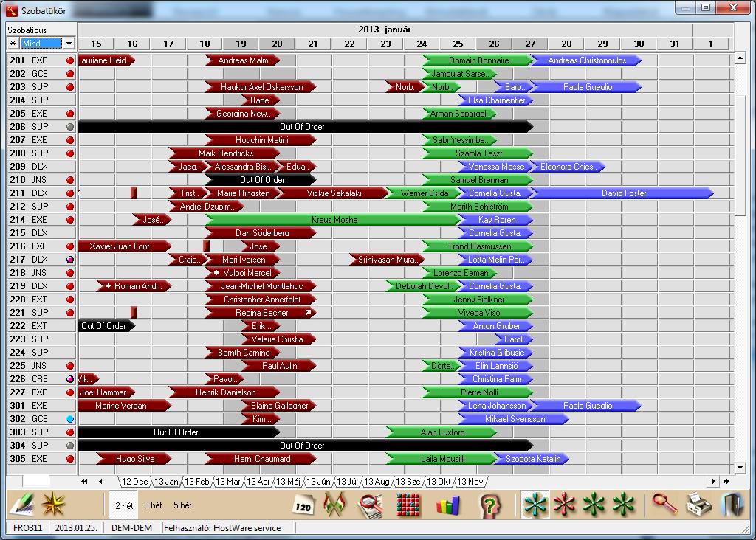Click the asterisk button beside Mind field
Screen dimensions: 756x540
(x=13, y=44)
